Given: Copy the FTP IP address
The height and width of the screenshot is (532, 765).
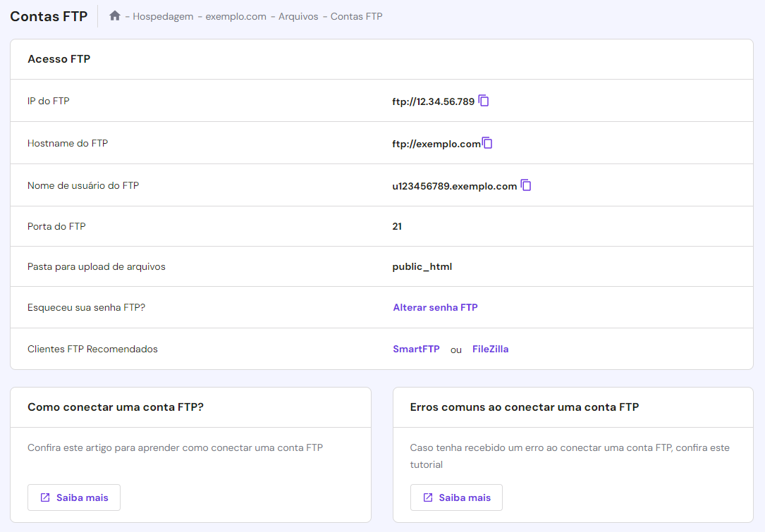Looking at the screenshot, I should point(484,100).
